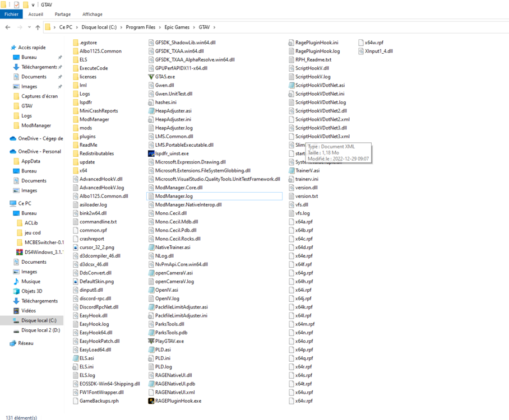The image size is (509, 420).
Task: Select the update folder icon
Action: coord(76,162)
